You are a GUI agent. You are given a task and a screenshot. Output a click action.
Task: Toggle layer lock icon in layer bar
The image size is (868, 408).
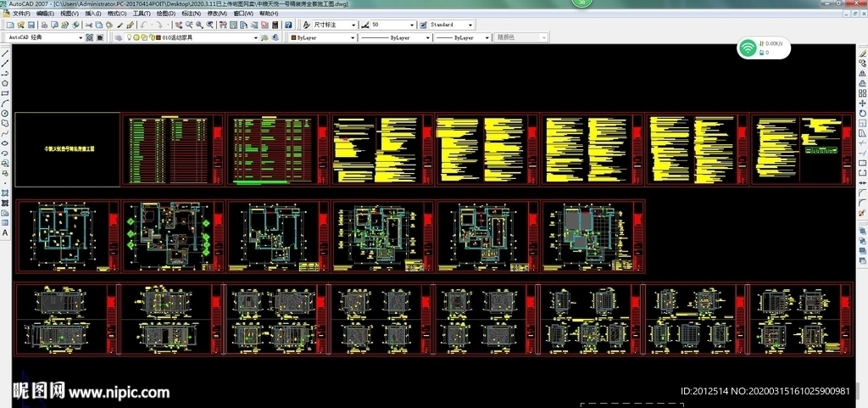click(x=152, y=38)
